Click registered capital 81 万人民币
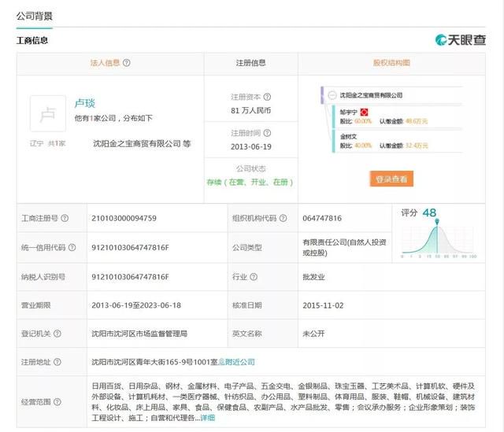Screen dimensions: 504x432 pyautogui.click(x=250, y=110)
